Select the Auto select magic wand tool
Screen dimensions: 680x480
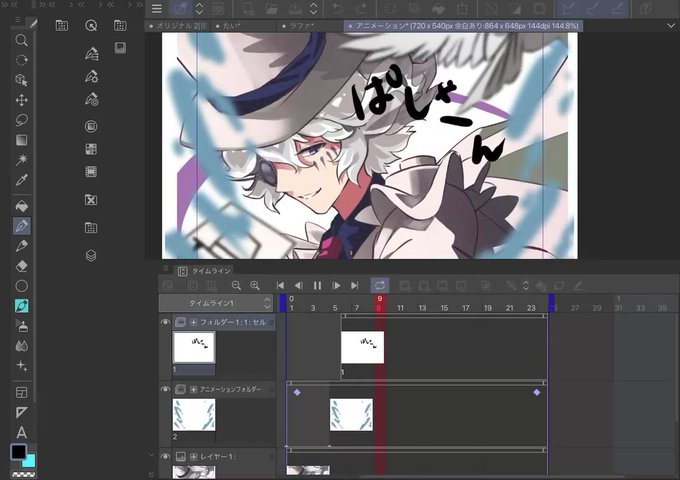21,160
